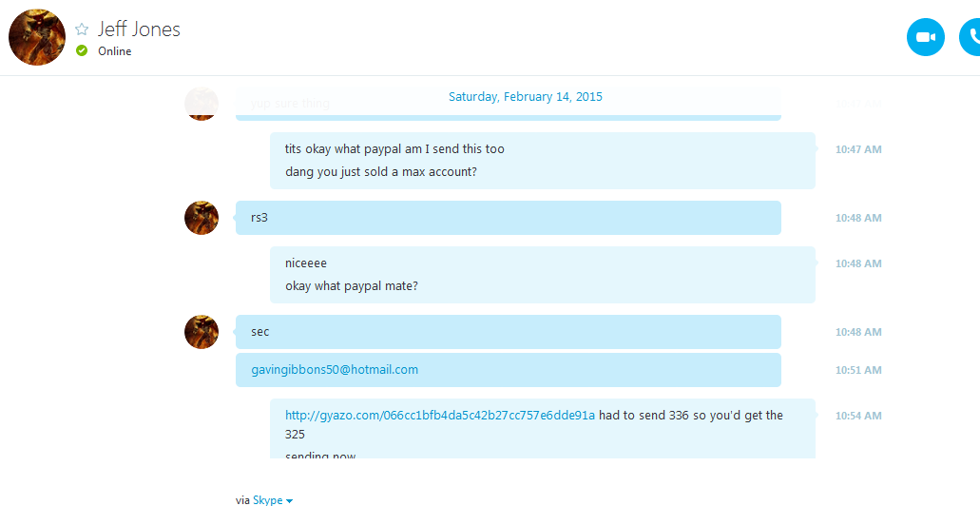Click the 'Online' status text

point(114,51)
